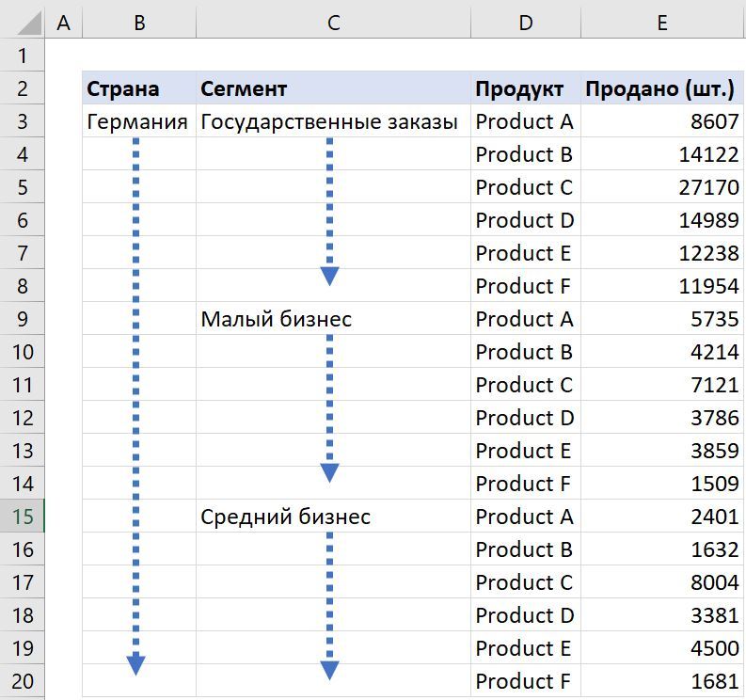Select the value 4214
The image size is (746, 700).
662,352
